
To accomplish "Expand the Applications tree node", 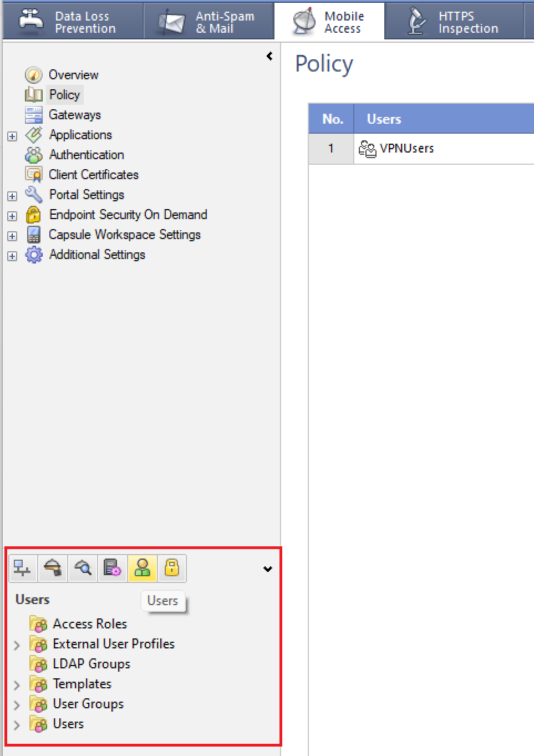I will 12,136.
